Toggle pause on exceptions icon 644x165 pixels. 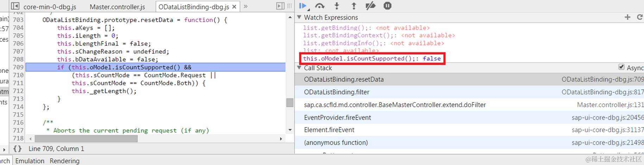click(387, 6)
